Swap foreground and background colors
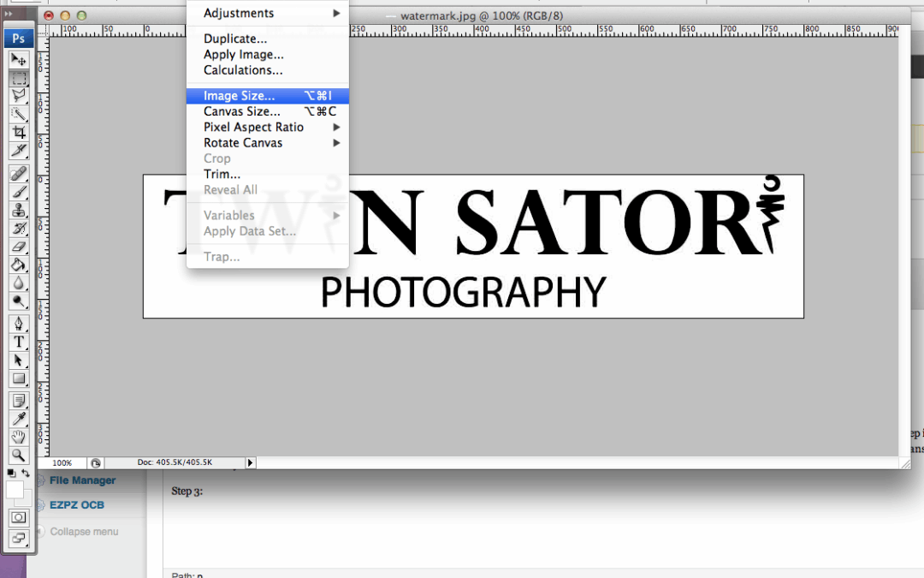Image resolution: width=924 pixels, height=578 pixels. (x=26, y=473)
